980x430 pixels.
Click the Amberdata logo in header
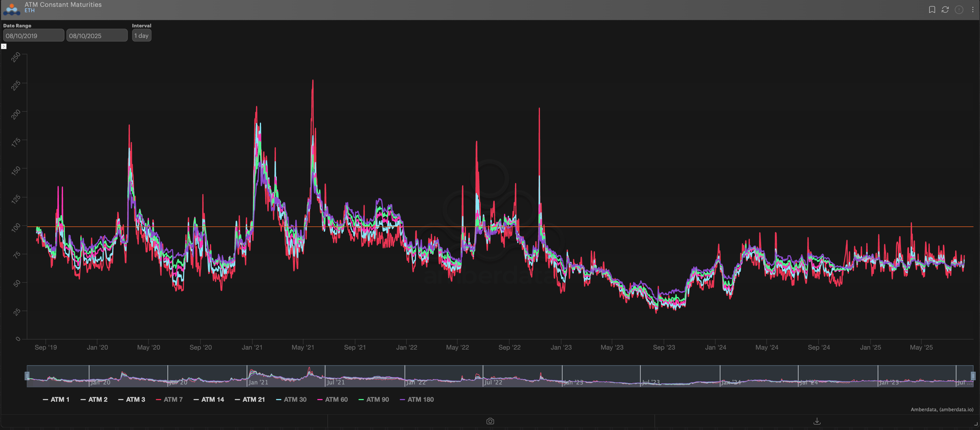coord(11,9)
